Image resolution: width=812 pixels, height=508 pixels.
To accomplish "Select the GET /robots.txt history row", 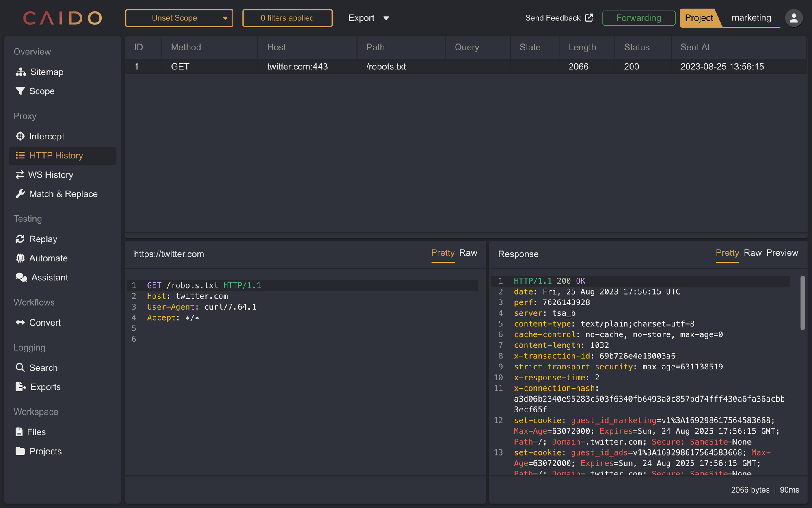I will (x=466, y=67).
